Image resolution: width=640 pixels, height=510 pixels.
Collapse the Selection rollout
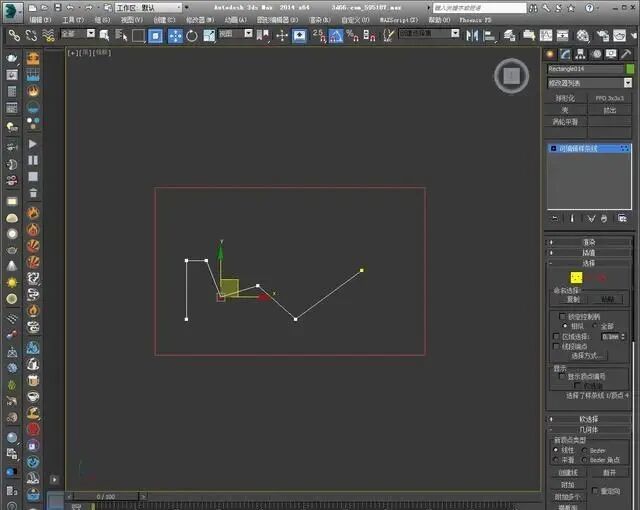click(x=588, y=264)
